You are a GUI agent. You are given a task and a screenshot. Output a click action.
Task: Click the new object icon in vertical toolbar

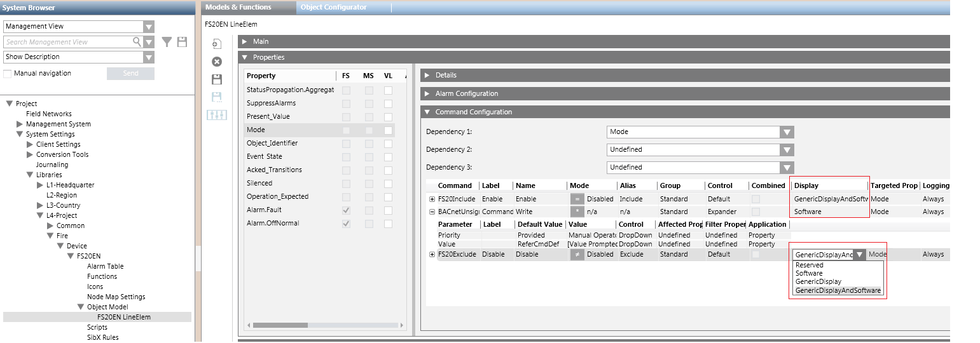tap(217, 44)
